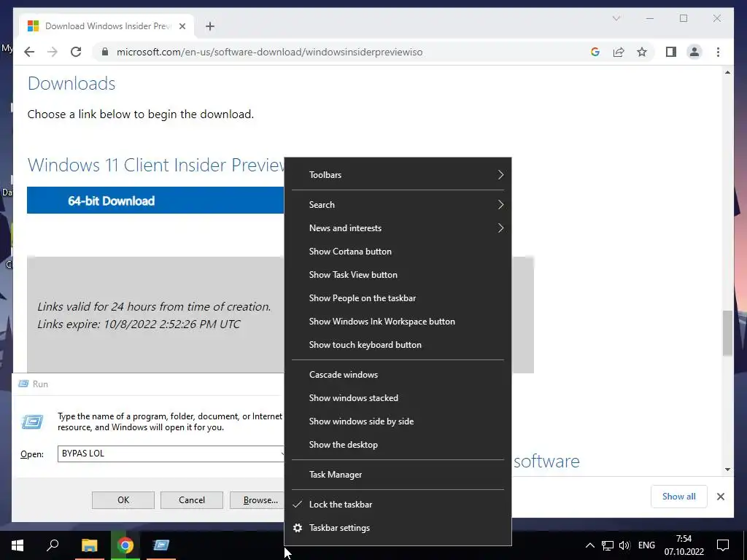Toggle Show Cortana button
Image resolution: width=747 pixels, height=560 pixels.
coord(398,252)
